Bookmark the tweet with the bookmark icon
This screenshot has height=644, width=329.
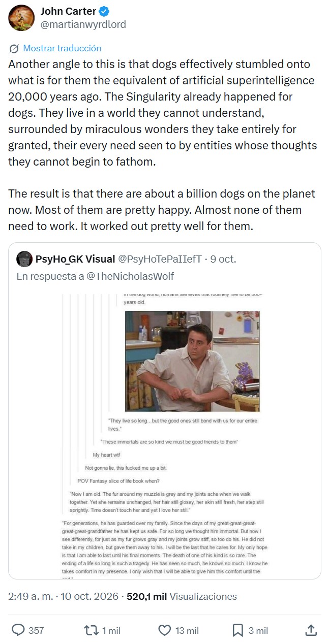click(x=238, y=630)
